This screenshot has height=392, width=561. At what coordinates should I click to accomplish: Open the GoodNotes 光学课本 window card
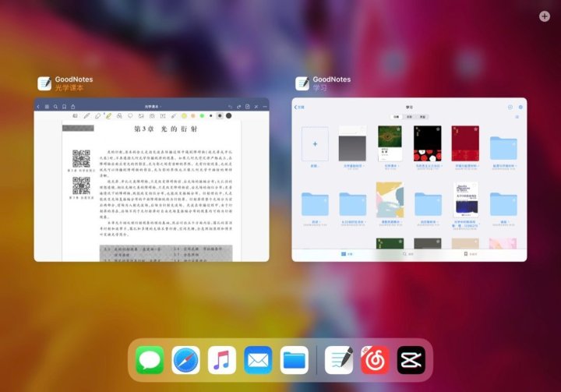tap(151, 180)
